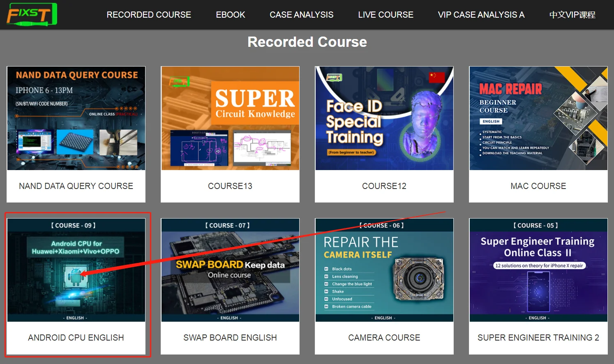Click the camera module image in Course 06
The image size is (614, 364).
click(x=420, y=279)
